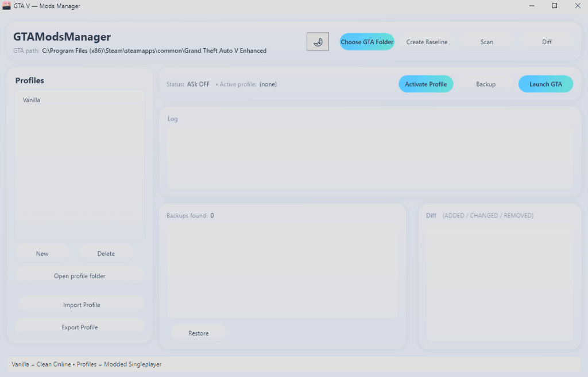Click the Diff button in the header

547,42
